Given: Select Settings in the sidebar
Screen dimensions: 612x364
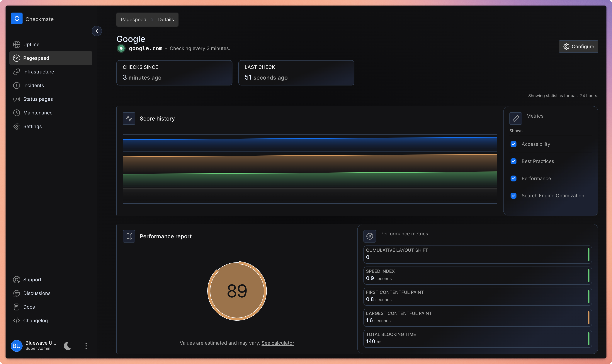Looking at the screenshot, I should 32,127.
